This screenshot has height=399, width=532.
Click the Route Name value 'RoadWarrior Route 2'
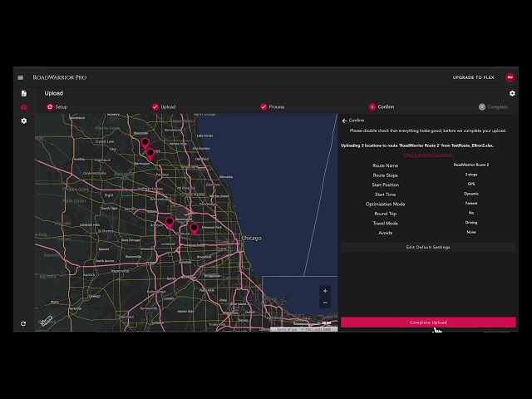471,165
